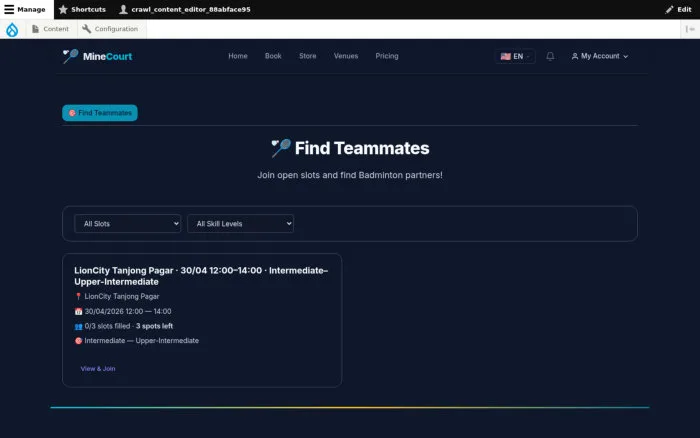The height and width of the screenshot is (438, 700).
Task: Open the Book navigation link
Action: [273, 56]
